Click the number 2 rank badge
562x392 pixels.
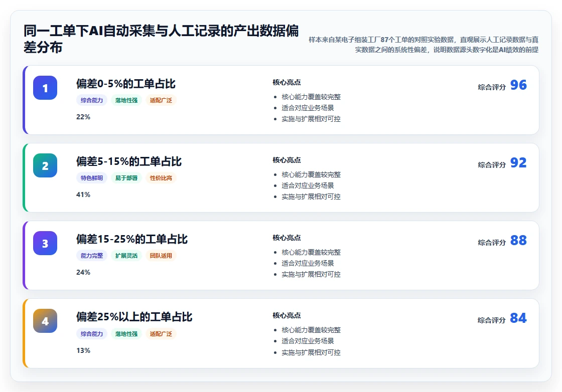point(45,165)
